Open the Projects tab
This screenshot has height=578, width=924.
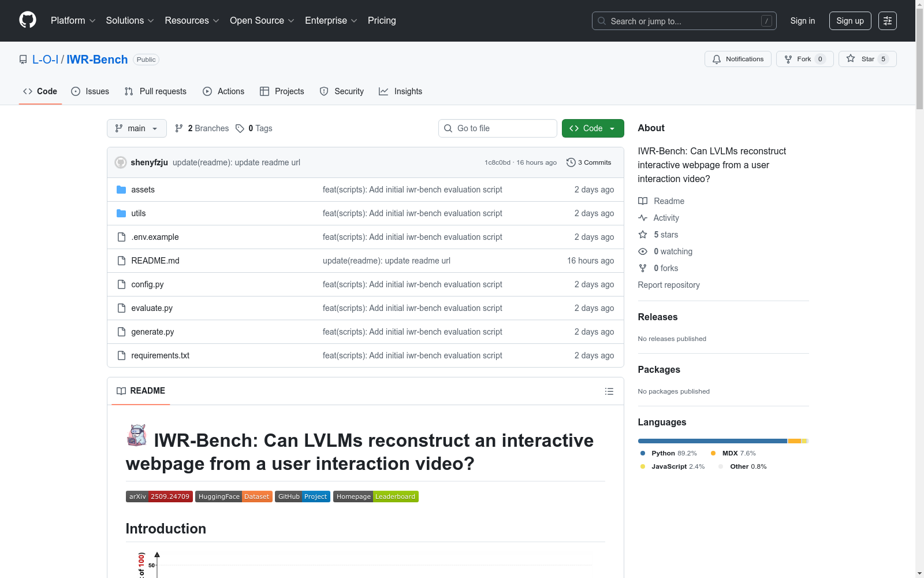[282, 91]
